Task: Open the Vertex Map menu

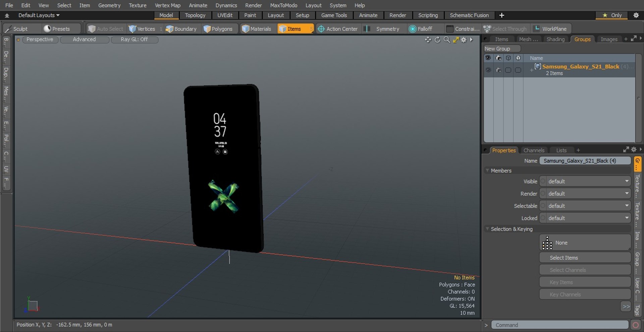Action: (x=168, y=5)
